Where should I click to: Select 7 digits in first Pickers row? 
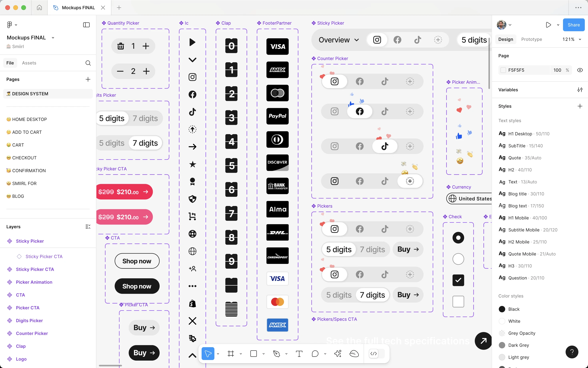point(372,249)
